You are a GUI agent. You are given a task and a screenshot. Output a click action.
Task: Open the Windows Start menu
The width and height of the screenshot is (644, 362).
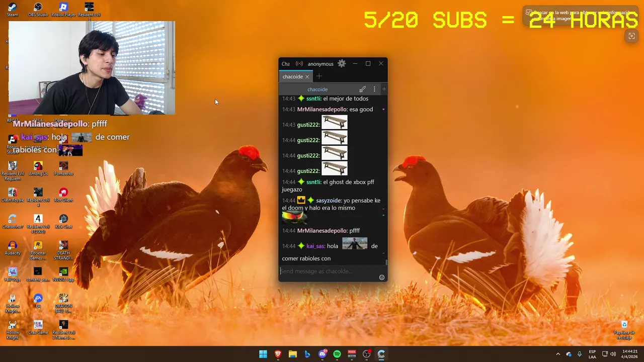click(x=263, y=354)
